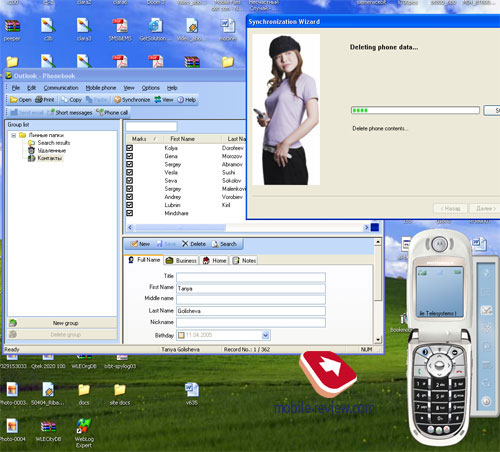
Task: Click the Middle name input field
Action: 251,299
